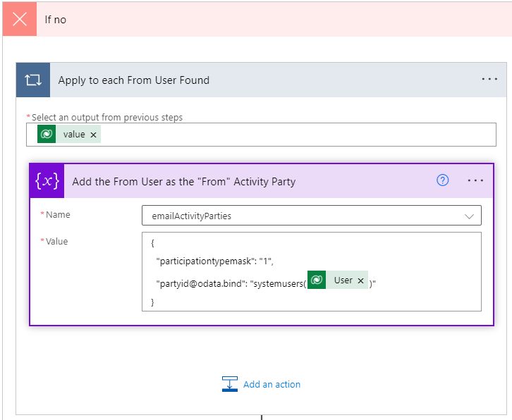Remove the User token from Value field
The image size is (512, 420).
360,280
